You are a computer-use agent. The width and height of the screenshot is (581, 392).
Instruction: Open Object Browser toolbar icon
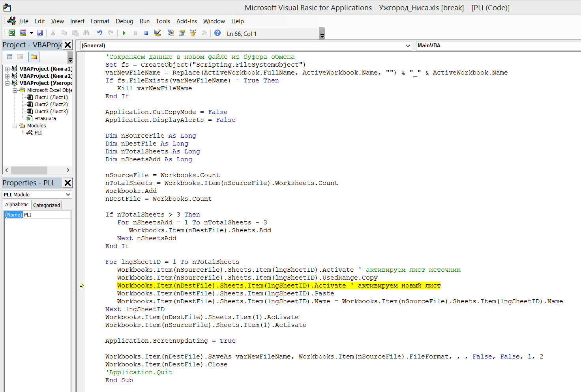193,33
